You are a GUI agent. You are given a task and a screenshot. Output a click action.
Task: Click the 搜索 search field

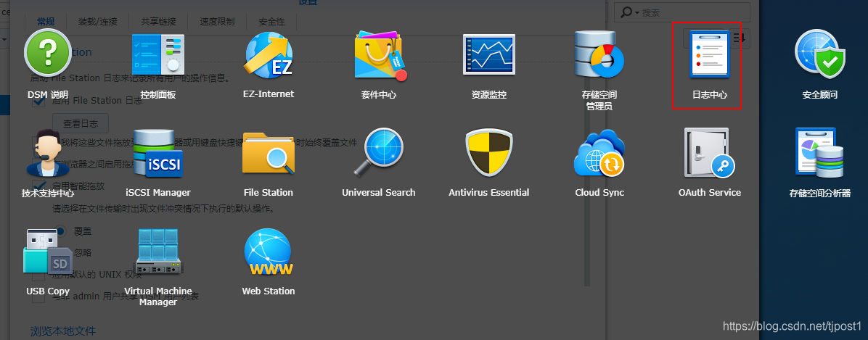pos(684,12)
